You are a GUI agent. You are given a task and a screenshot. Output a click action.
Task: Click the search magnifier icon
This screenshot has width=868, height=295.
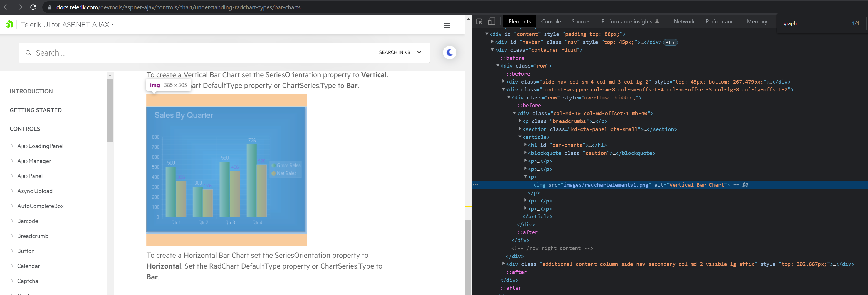tap(28, 53)
